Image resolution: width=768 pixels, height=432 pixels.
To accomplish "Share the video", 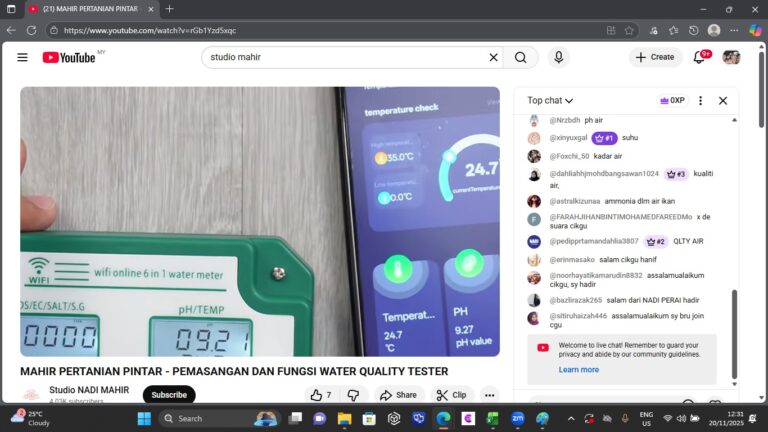I will pos(399,395).
